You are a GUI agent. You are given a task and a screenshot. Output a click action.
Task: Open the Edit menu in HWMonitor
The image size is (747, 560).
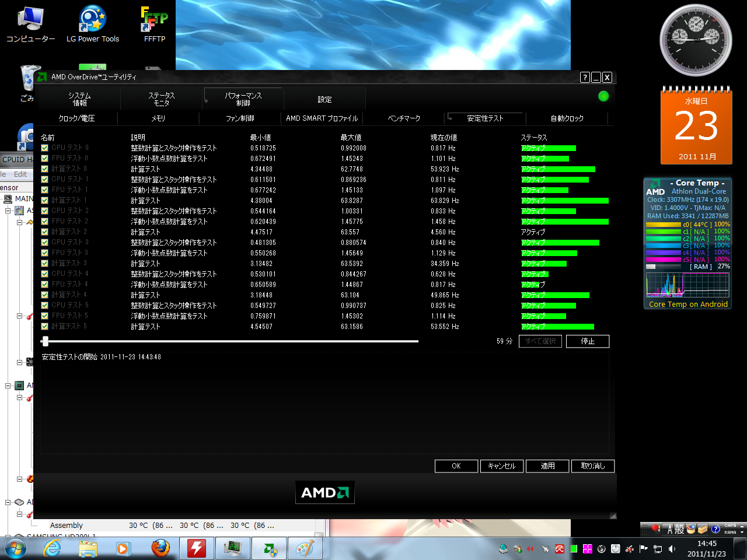[x=20, y=174]
